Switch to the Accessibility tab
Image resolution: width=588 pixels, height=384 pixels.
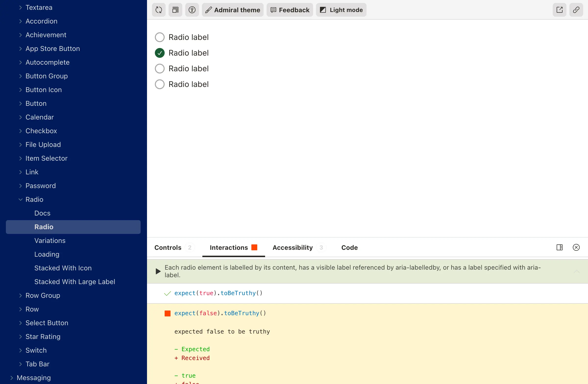299,247
